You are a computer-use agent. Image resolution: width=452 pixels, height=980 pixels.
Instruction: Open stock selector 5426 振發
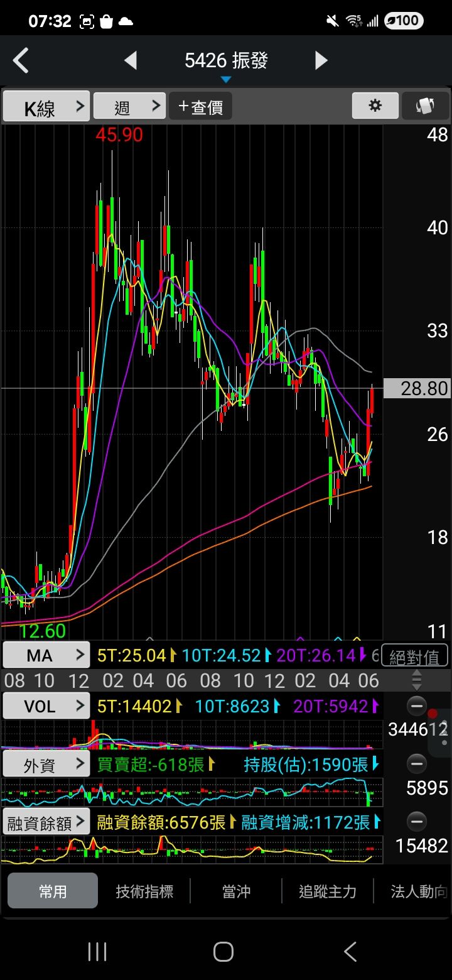[x=226, y=61]
